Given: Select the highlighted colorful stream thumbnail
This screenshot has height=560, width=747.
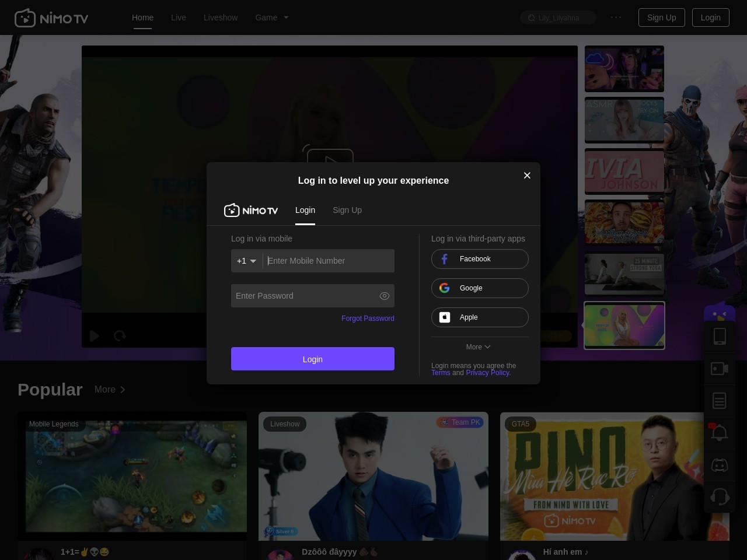Looking at the screenshot, I should [x=624, y=325].
